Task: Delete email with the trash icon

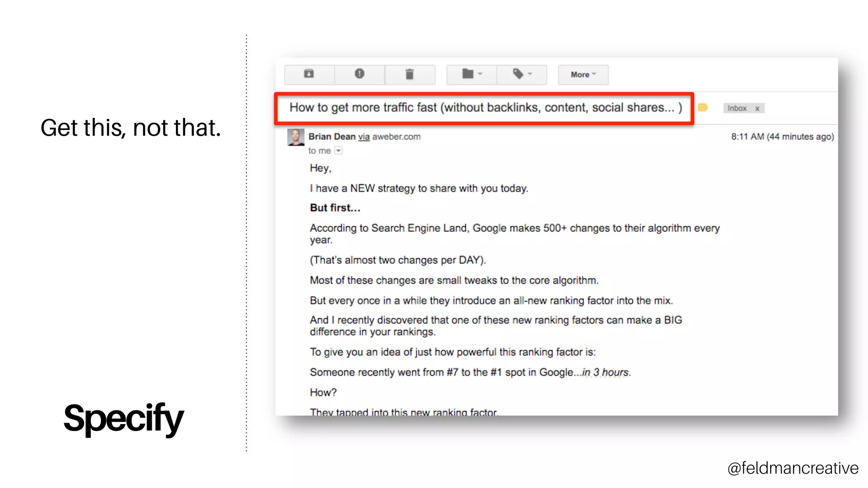Action: pos(409,75)
